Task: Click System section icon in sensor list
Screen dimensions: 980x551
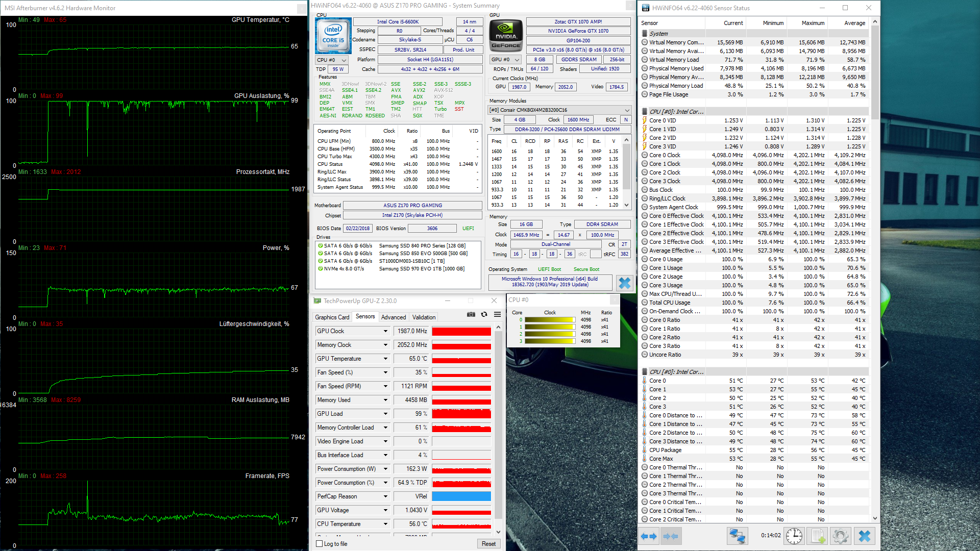Action: 645,34
